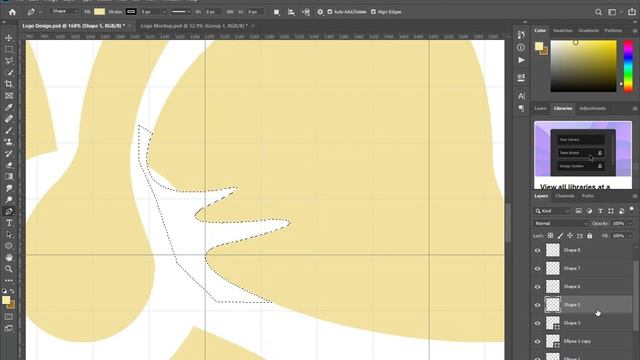Switch to the Paths tab

click(x=587, y=196)
